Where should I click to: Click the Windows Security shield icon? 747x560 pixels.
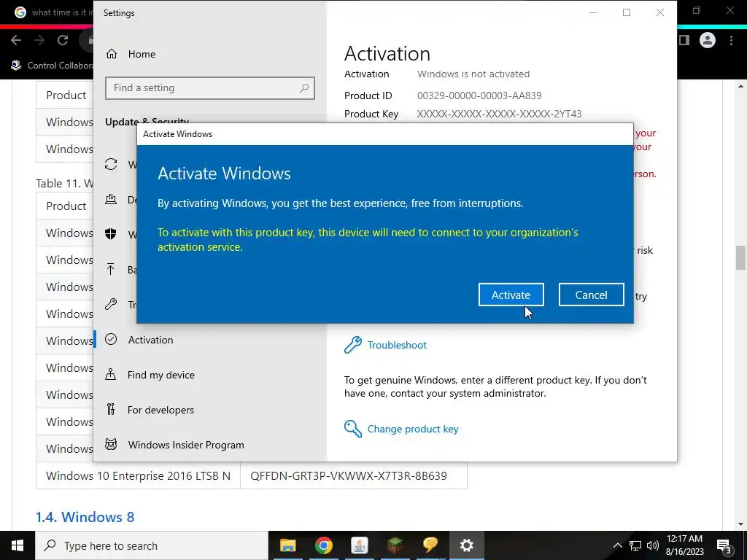[x=111, y=234]
